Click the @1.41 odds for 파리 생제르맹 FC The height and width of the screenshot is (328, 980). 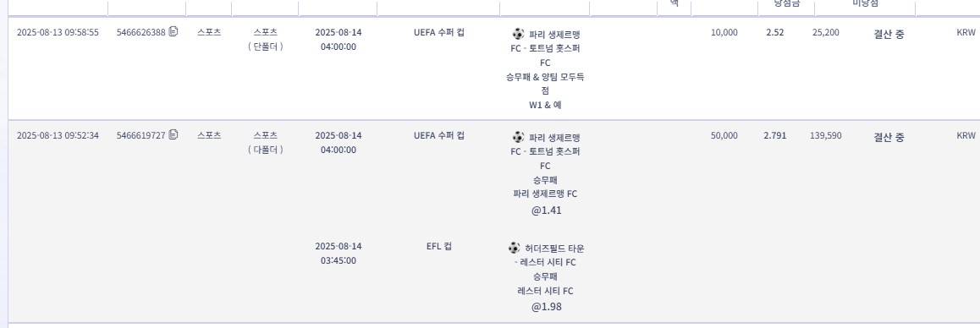click(546, 210)
